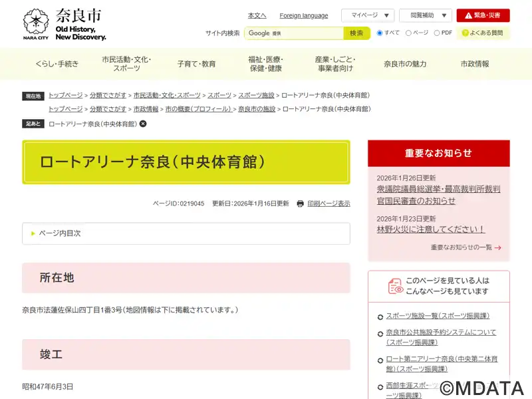Open the くらし・手続き menu

(x=57, y=64)
